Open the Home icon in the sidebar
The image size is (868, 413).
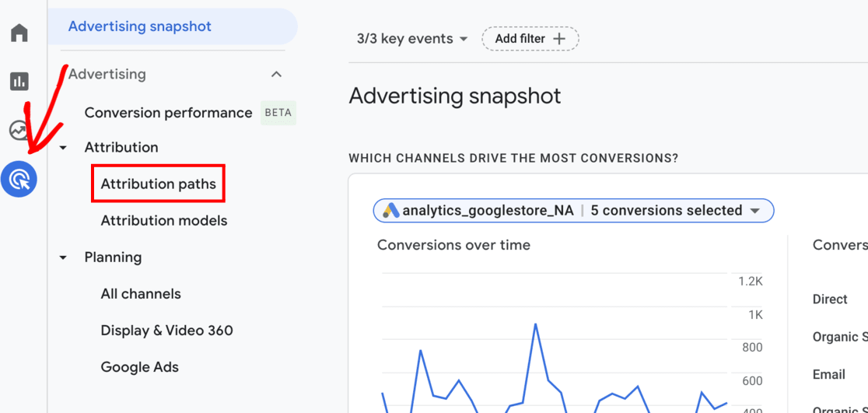(19, 33)
